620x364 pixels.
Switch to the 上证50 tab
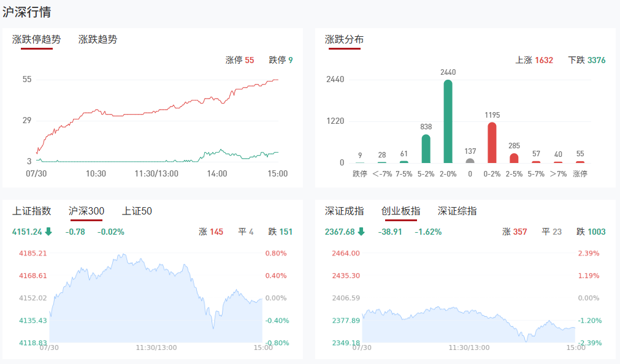click(137, 211)
